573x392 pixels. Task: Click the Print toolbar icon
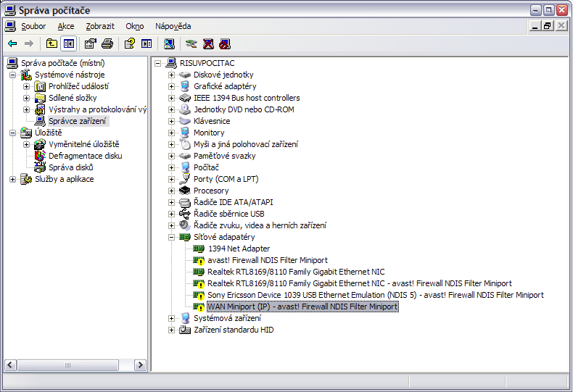107,43
